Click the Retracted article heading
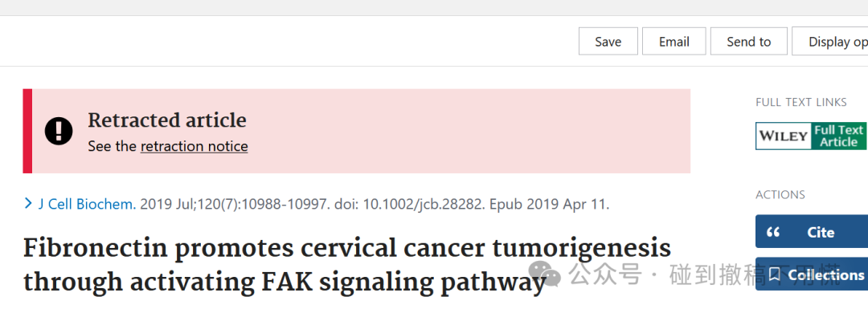 167,120
